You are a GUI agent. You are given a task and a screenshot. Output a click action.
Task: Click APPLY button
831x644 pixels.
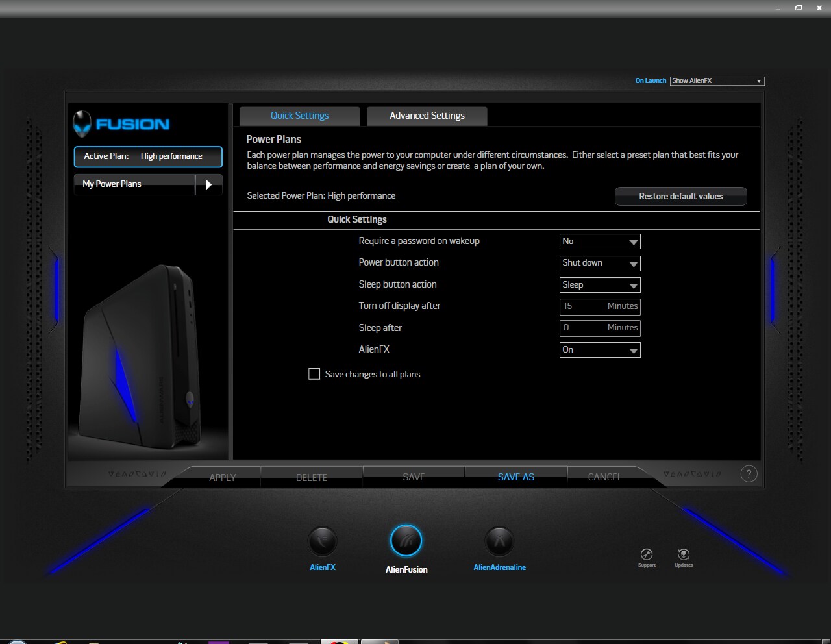tap(222, 477)
